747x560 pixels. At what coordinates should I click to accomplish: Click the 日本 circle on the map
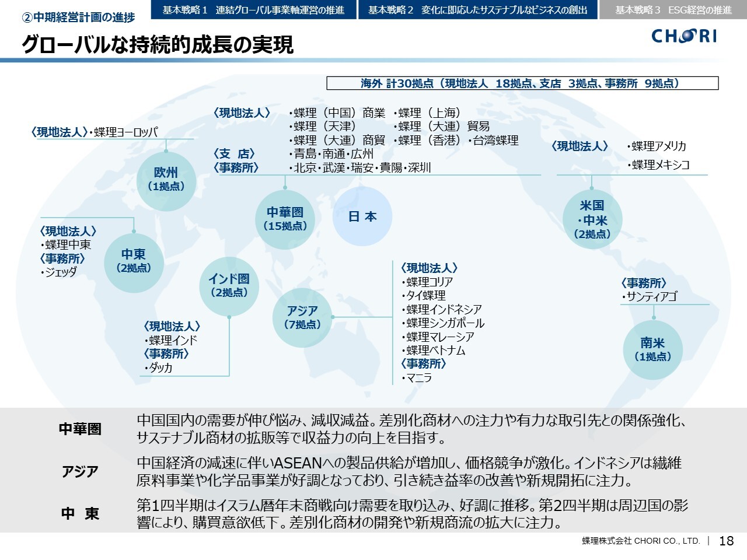[362, 216]
